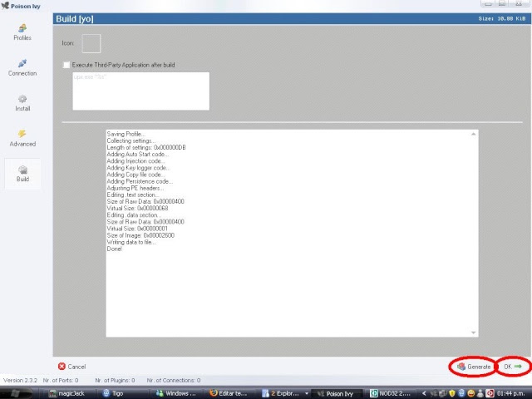Open the Connection section in the sidebar
The height and width of the screenshot is (399, 532).
point(22,68)
